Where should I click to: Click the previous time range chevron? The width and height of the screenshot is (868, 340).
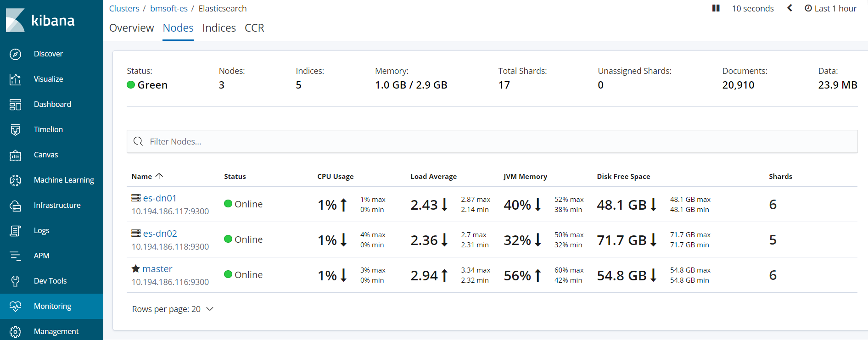(x=790, y=8)
